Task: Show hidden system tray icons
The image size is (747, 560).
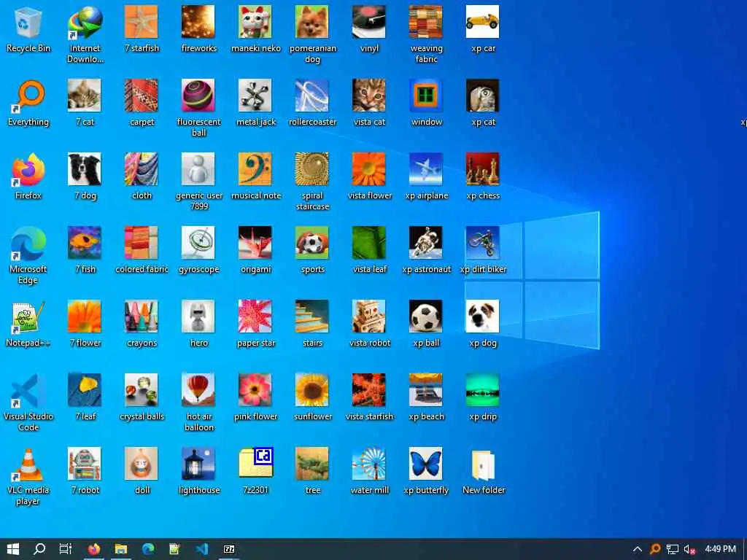Action: tap(638, 549)
